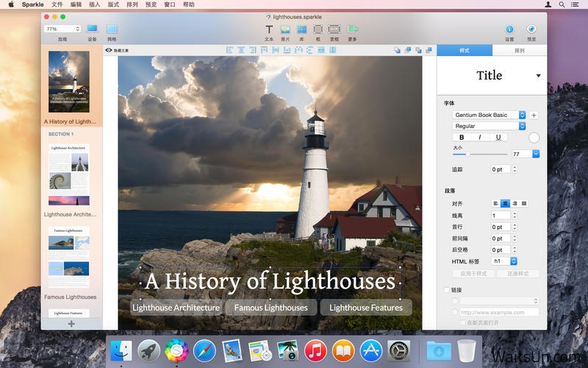Viewport: 588px width, 368px height.
Task: Toggle italic (I) formatting
Action: coord(480,138)
